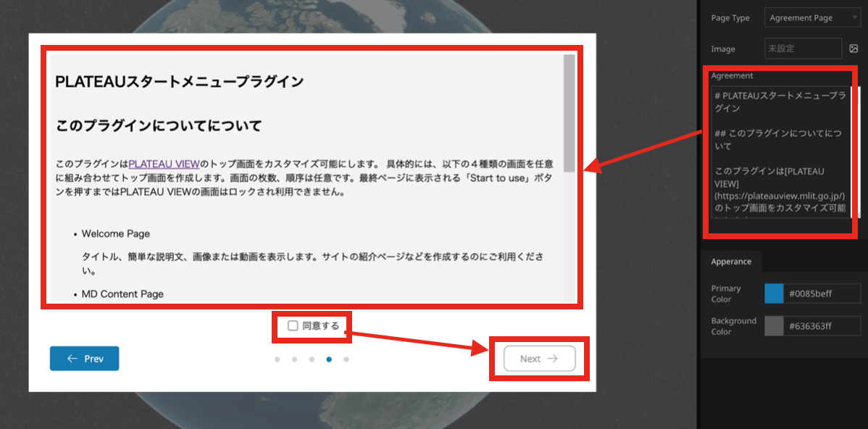The image size is (868, 429).
Task: Click the Agreement label
Action: point(732,75)
